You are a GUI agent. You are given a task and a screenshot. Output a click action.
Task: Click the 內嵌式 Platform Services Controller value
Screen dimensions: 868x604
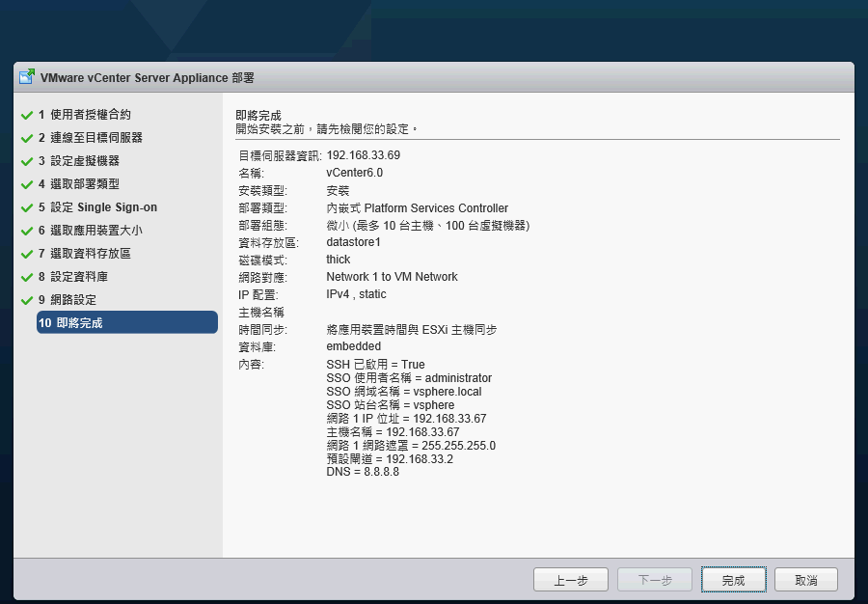(418, 208)
